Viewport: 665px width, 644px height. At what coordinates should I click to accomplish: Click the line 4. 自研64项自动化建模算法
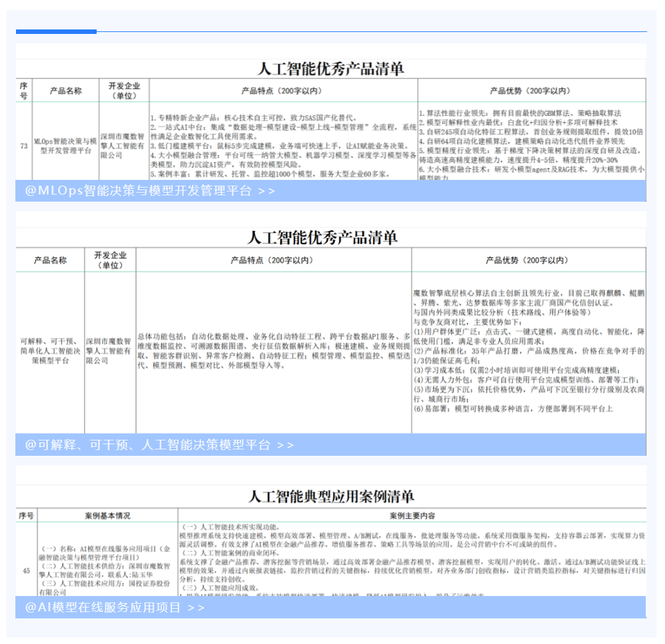(x=522, y=141)
